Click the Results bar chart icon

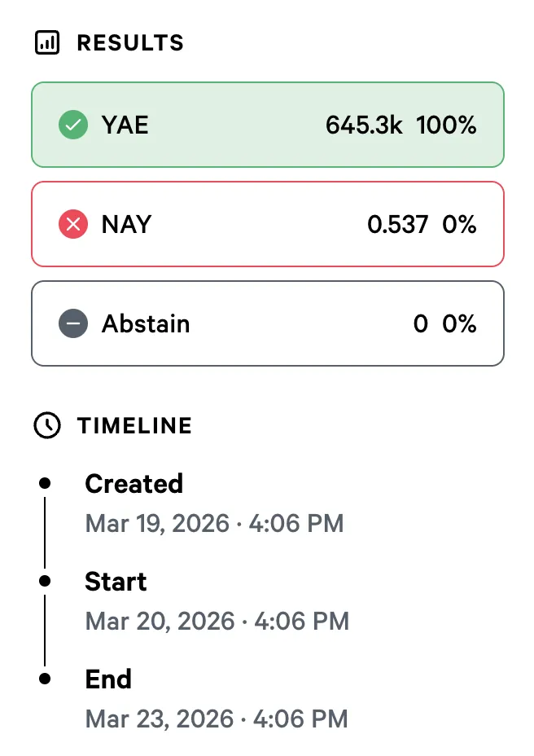[47, 42]
